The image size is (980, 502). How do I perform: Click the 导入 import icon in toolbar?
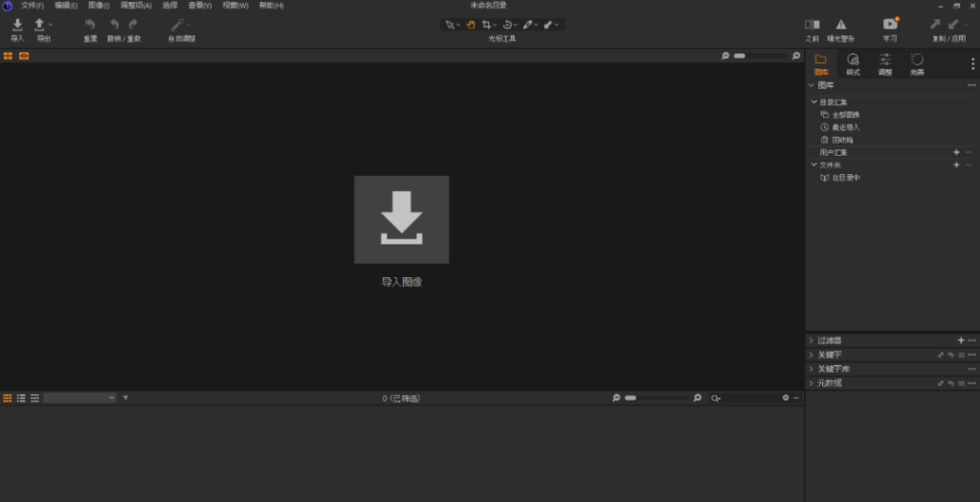[x=17, y=25]
